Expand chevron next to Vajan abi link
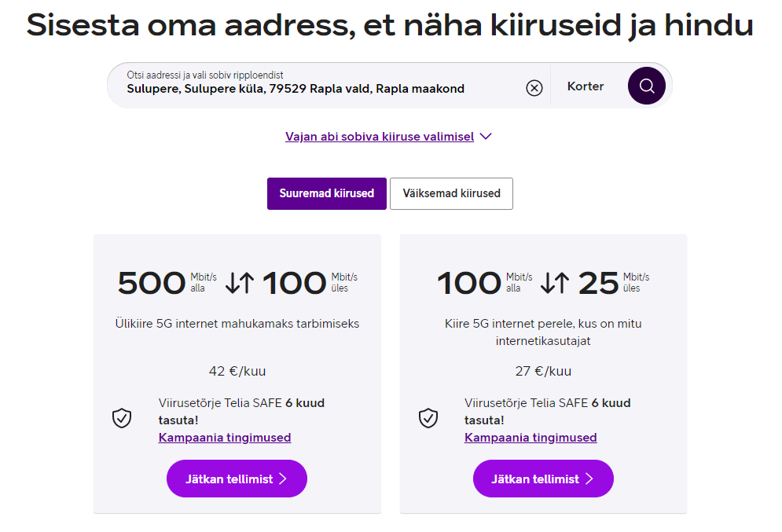Image resolution: width=782 pixels, height=532 pixels. [x=486, y=136]
